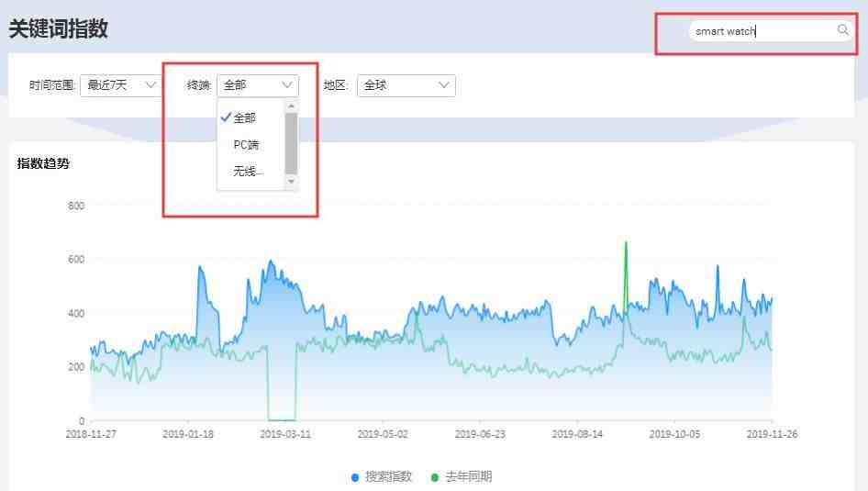Click the green 去年同期 legend dot
This screenshot has width=868, height=491.
click(435, 477)
